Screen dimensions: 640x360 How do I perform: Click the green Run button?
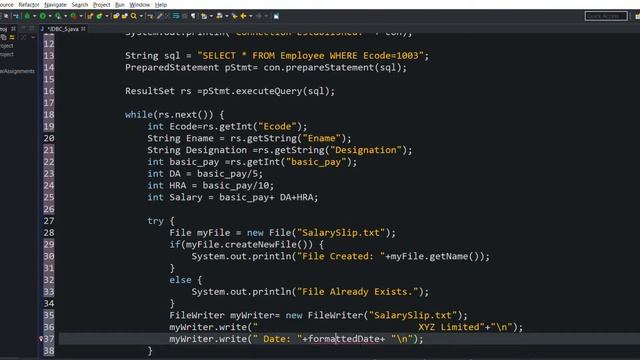coord(42,16)
